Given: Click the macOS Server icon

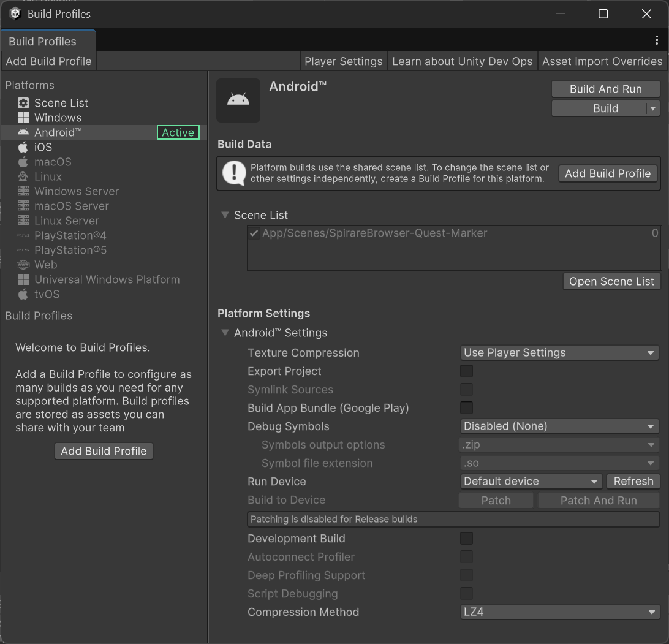Looking at the screenshot, I should [x=23, y=206].
